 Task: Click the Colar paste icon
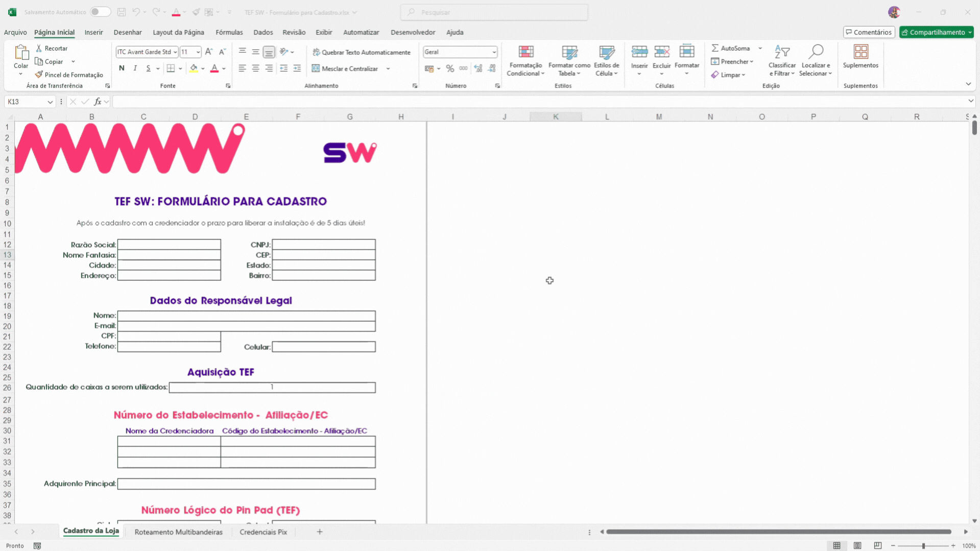click(21, 52)
